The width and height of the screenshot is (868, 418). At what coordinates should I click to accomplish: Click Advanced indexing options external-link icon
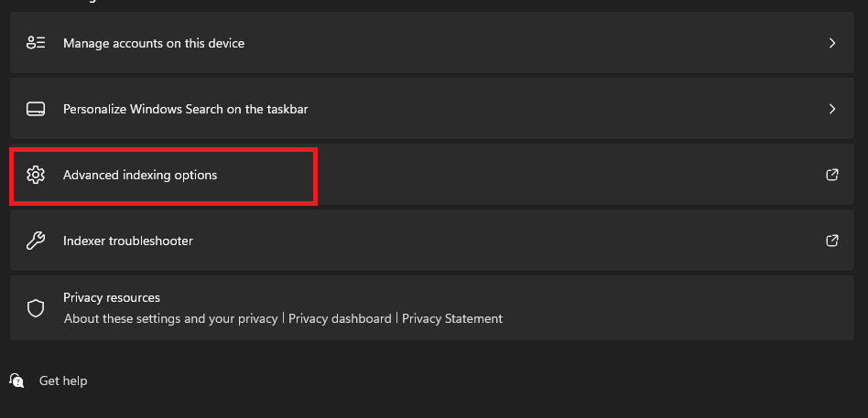832,175
